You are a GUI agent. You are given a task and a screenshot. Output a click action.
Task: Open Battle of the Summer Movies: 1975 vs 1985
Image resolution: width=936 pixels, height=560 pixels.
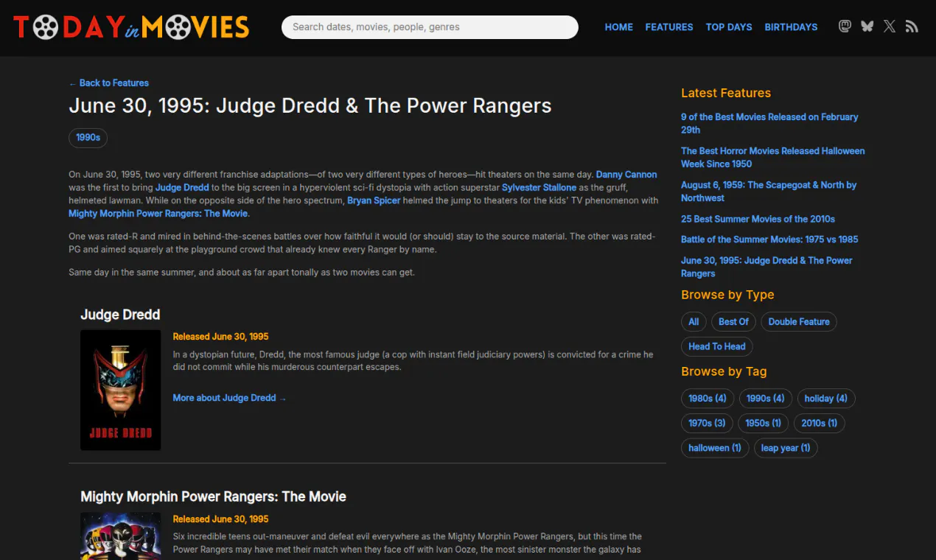click(x=769, y=239)
